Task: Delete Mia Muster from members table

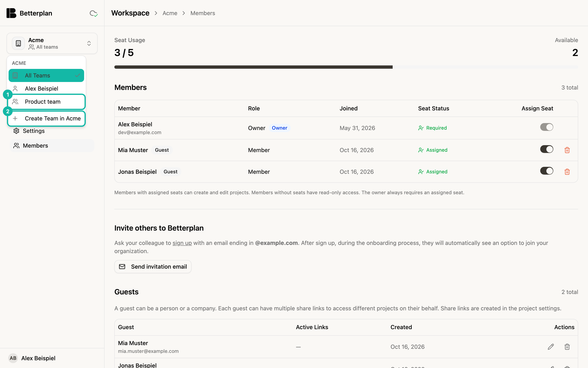Action: (567, 150)
